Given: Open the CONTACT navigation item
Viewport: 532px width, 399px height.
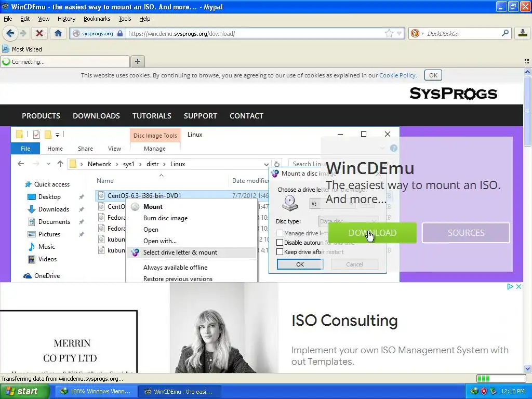Looking at the screenshot, I should (x=246, y=116).
